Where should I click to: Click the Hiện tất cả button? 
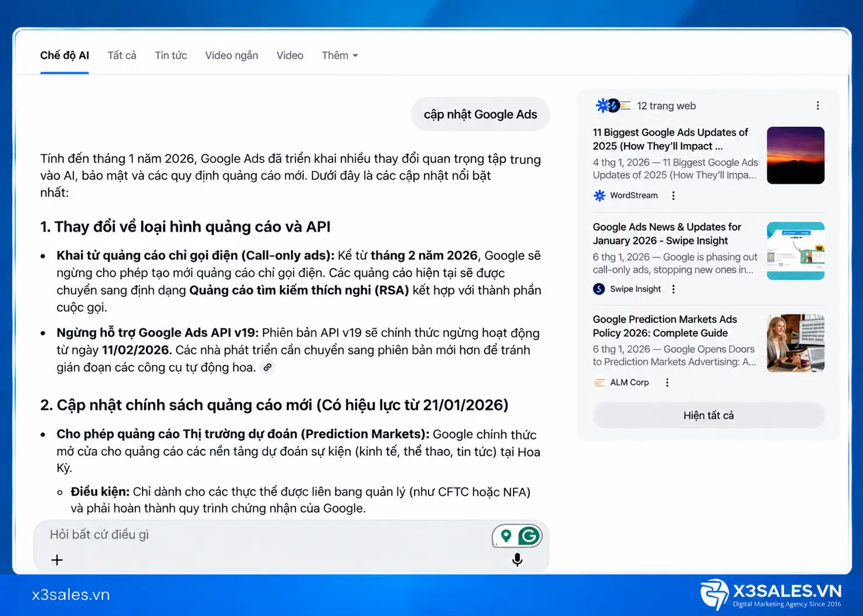(x=708, y=416)
